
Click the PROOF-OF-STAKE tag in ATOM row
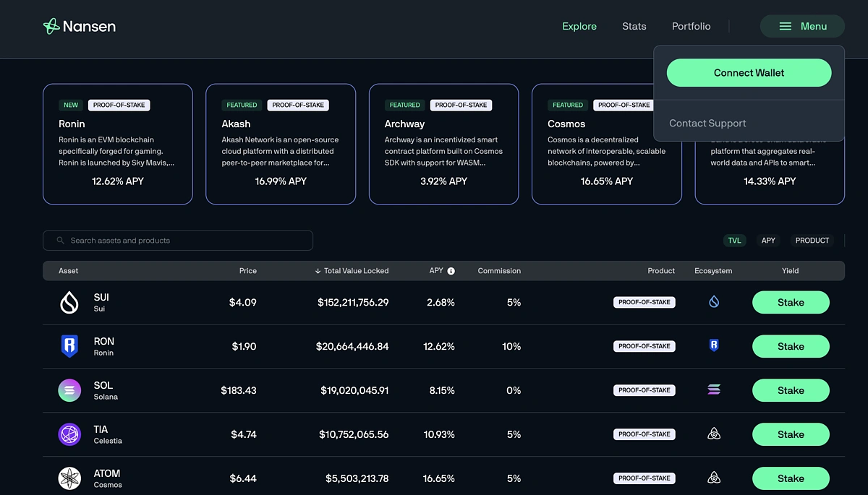pyautogui.click(x=644, y=478)
